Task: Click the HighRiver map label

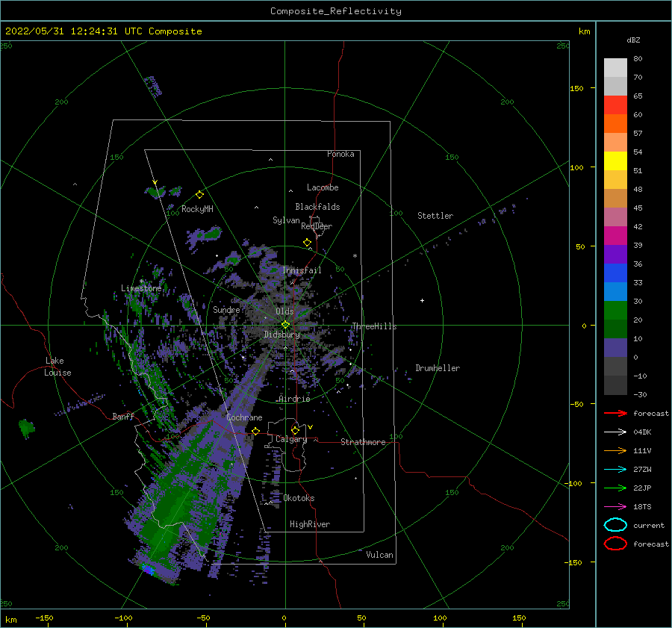Action: (310, 524)
